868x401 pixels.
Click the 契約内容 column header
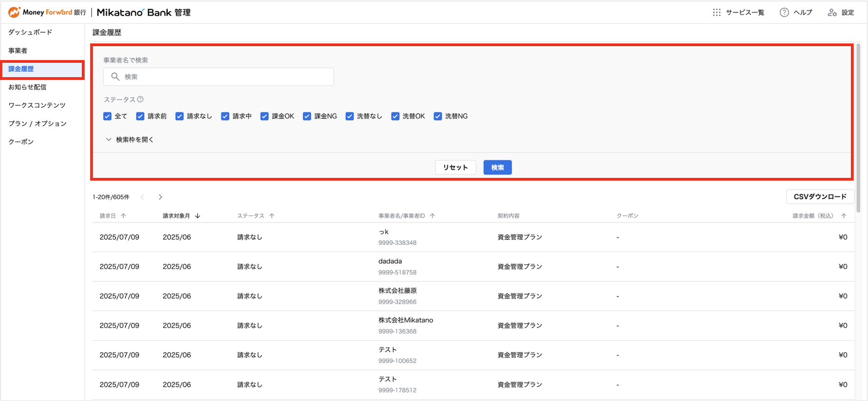(x=508, y=216)
